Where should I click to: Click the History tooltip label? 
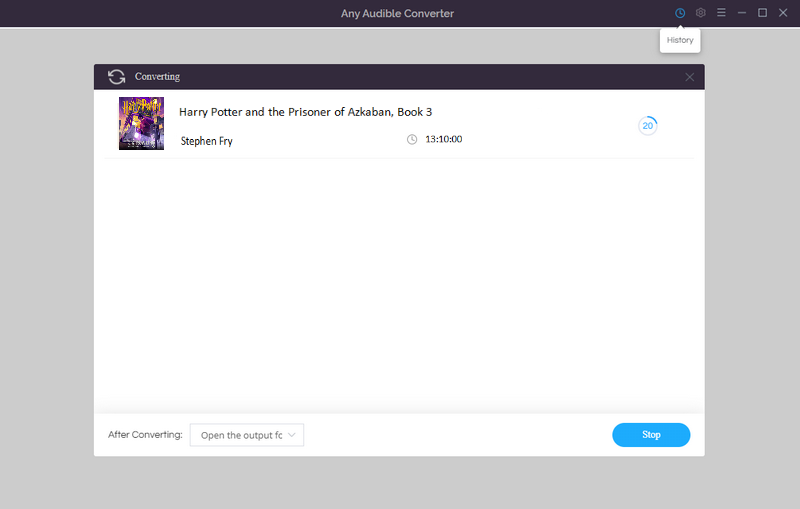(x=680, y=40)
